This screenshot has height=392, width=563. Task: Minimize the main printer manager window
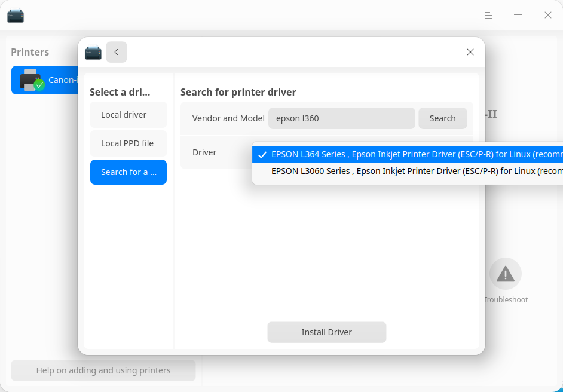click(518, 15)
